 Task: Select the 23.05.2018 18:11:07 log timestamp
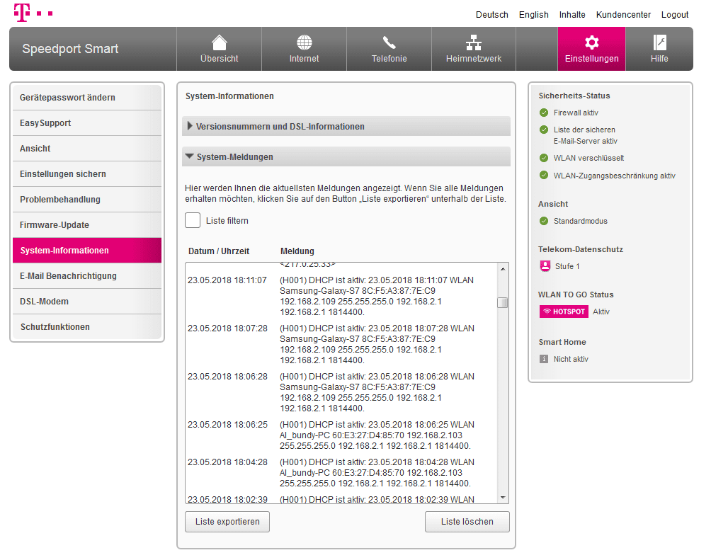[x=227, y=280]
